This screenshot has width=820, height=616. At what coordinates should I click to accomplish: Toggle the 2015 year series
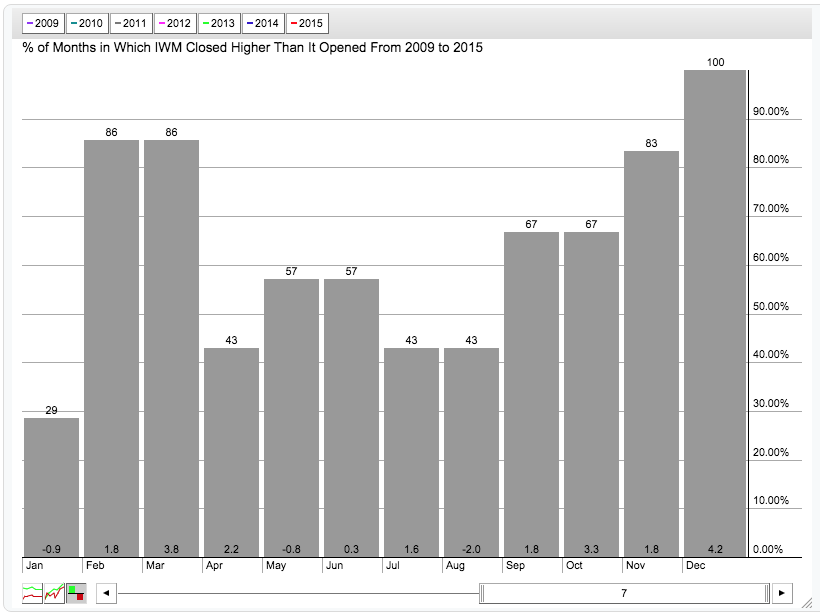pyautogui.click(x=307, y=24)
